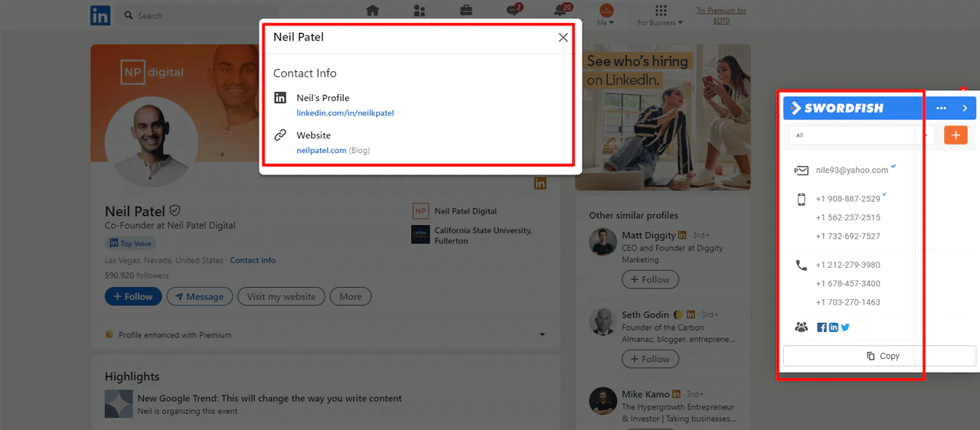Open Mike Kamo's profile photo
This screenshot has height=430, width=980.
pos(603,401)
